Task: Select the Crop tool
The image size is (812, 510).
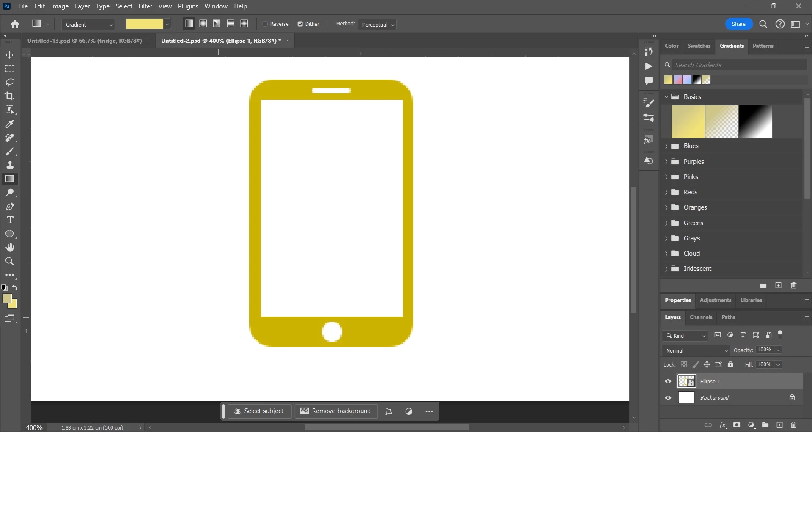Action: click(10, 96)
